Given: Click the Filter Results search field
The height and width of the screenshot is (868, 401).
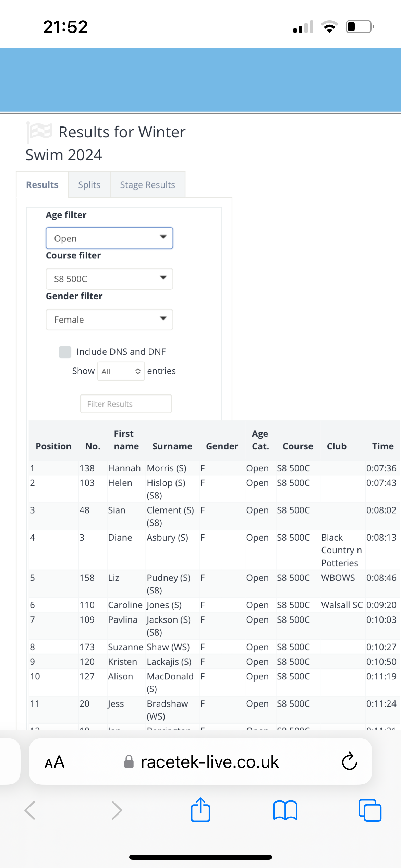Looking at the screenshot, I should [x=126, y=404].
